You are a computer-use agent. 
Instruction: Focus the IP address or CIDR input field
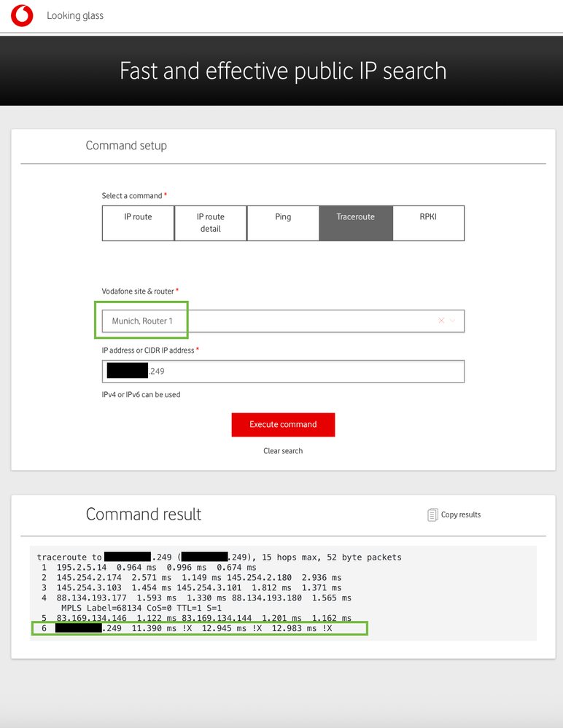point(283,372)
